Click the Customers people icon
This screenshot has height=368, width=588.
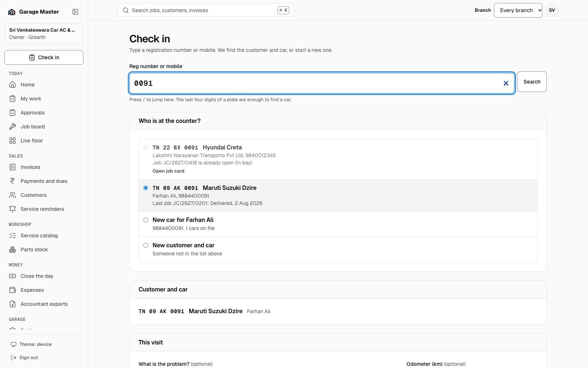(12, 195)
